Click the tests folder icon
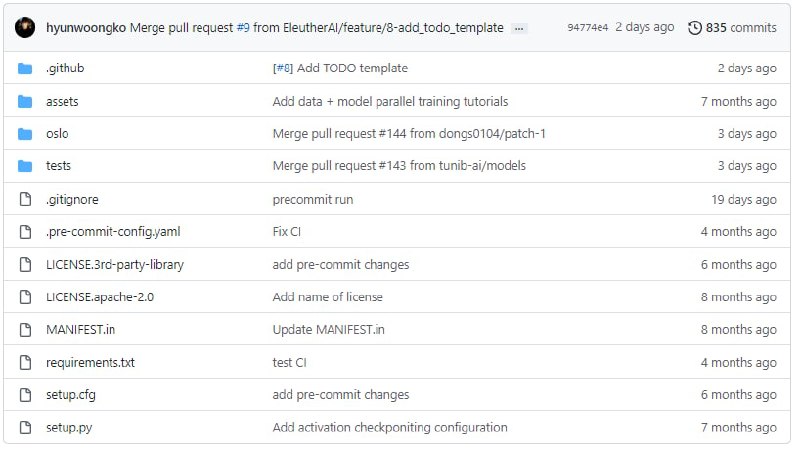Viewport: 800px width, 454px height. point(25,166)
